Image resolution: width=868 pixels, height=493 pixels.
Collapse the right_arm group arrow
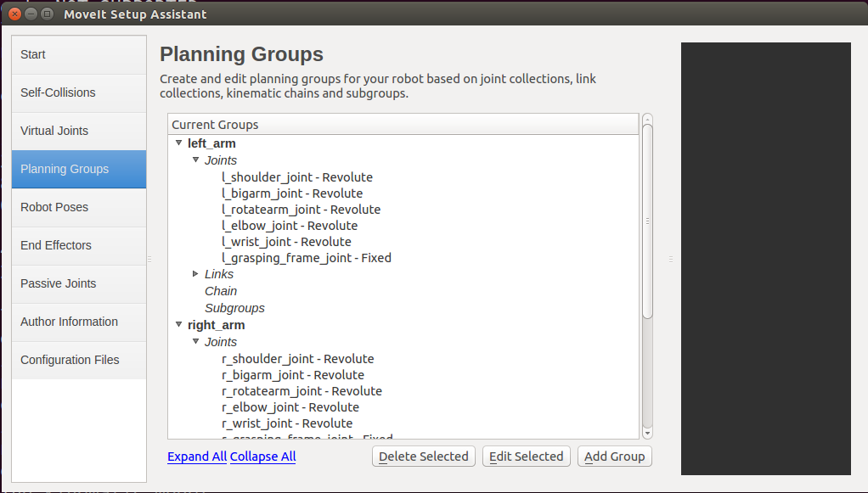click(x=179, y=324)
